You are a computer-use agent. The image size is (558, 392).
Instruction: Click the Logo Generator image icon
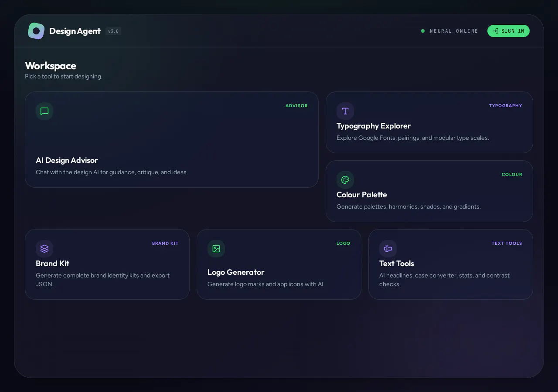coord(216,249)
